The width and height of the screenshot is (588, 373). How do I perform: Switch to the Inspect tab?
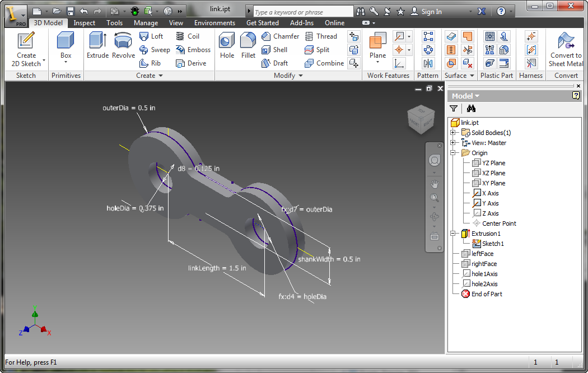(x=85, y=23)
